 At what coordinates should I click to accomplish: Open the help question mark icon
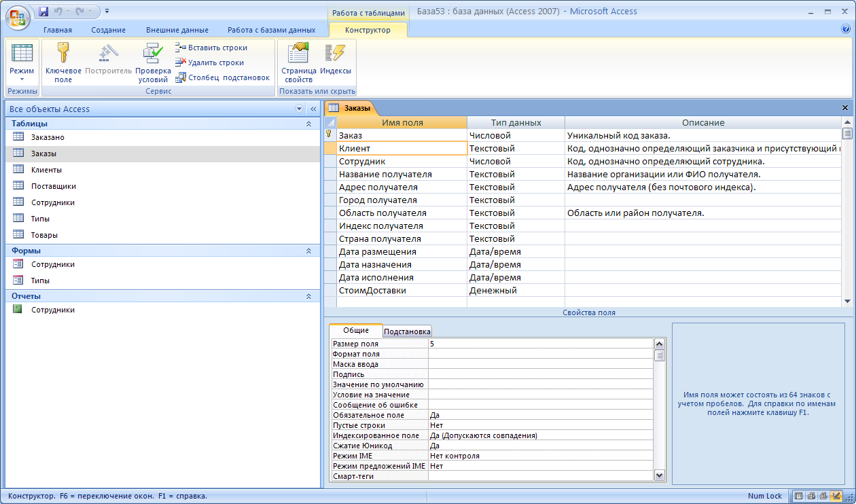(x=846, y=29)
